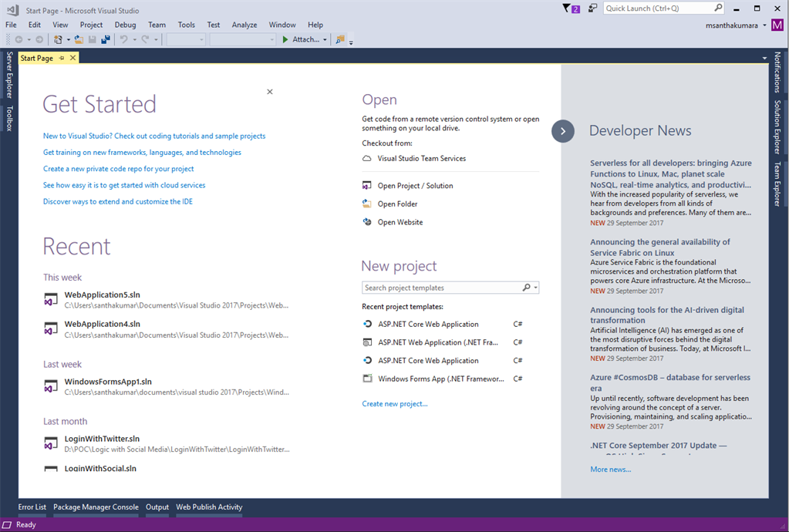Click the Save toolbar icon
The width and height of the screenshot is (789, 532).
pos(93,39)
